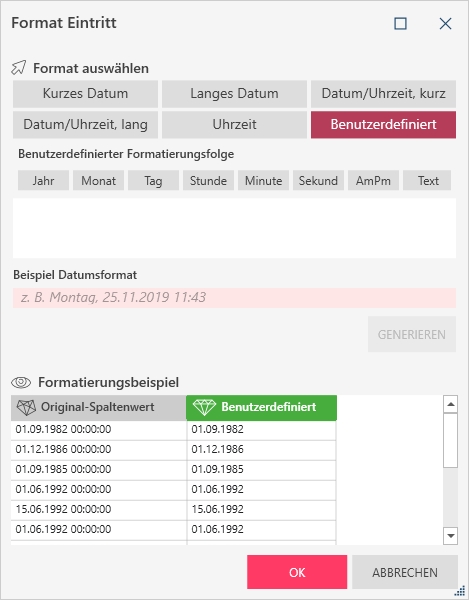Click the Original-Spaltenwert column header

coord(98,408)
